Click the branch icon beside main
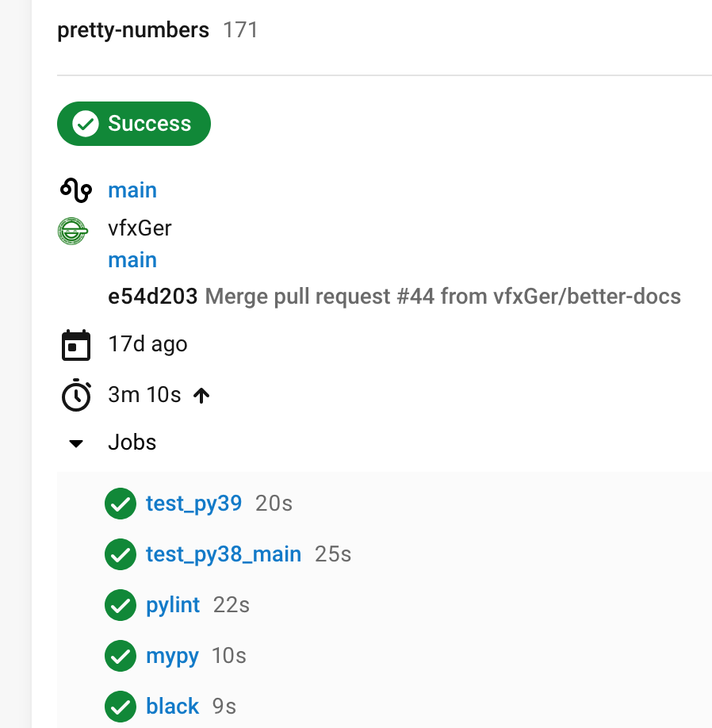This screenshot has width=712, height=728. [76, 190]
